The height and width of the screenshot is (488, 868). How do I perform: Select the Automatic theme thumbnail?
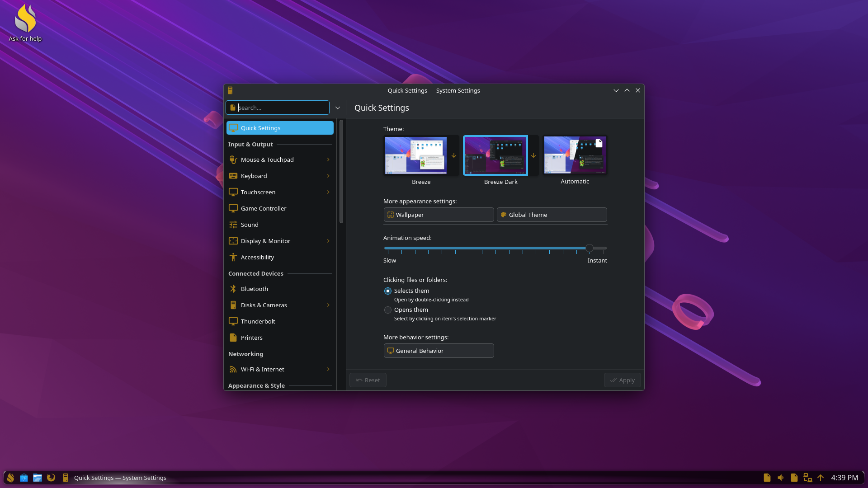[x=575, y=155]
